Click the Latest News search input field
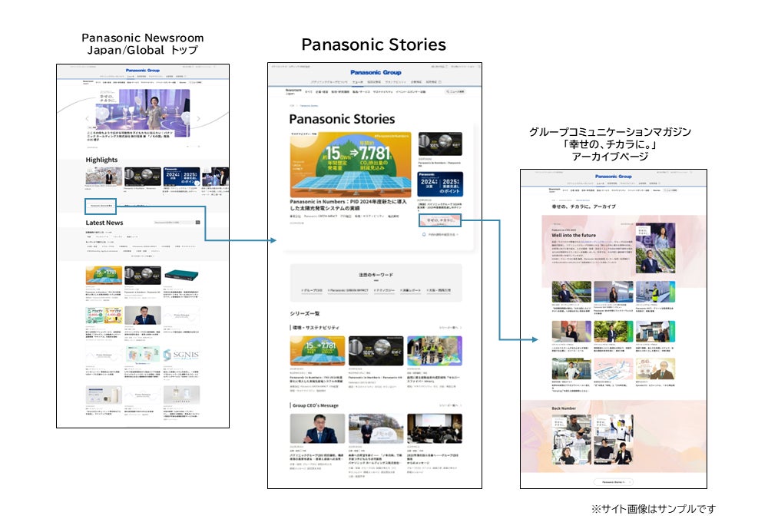The image size is (768, 532). (174, 223)
